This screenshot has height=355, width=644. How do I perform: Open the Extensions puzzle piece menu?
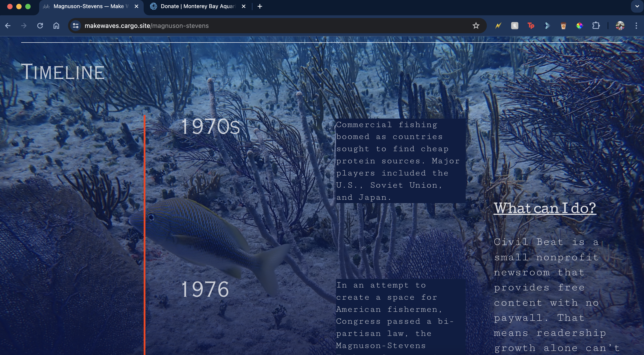pyautogui.click(x=596, y=26)
